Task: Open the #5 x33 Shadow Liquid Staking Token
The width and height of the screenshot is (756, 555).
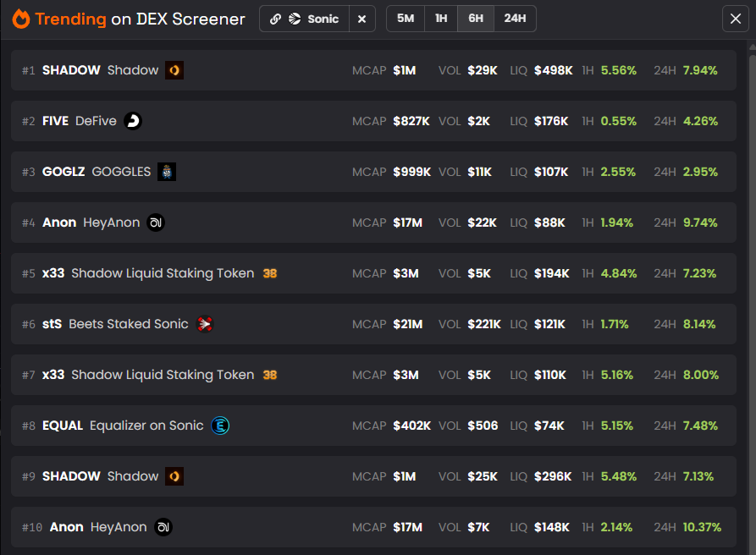Action: tap(373, 273)
